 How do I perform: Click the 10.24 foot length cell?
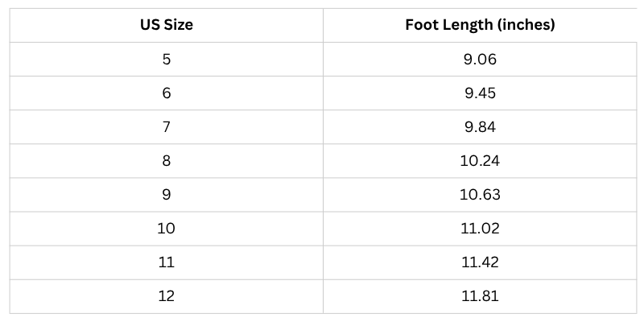click(480, 161)
